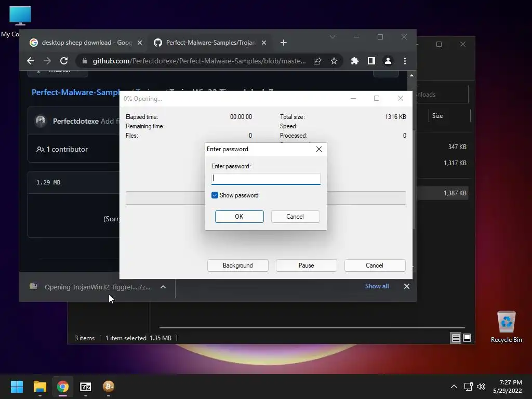Show hidden system tray icons chevron
532x399 pixels.
(x=454, y=387)
